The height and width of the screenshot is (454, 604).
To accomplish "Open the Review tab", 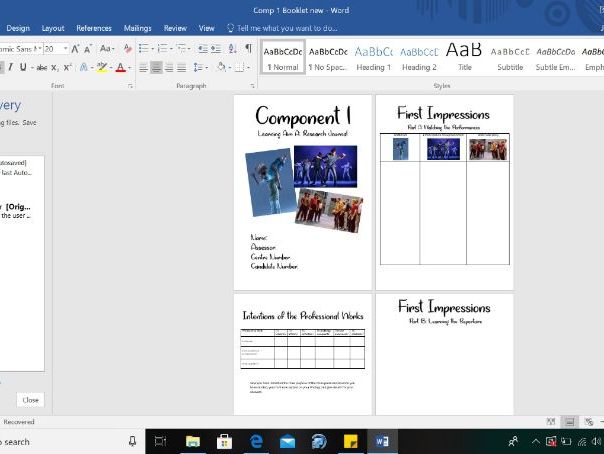I will coord(175,28).
